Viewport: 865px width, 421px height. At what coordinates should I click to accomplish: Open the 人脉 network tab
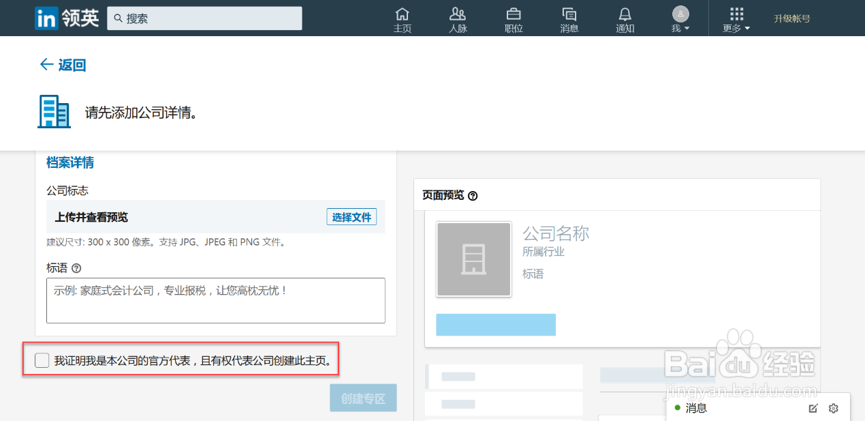(x=458, y=20)
